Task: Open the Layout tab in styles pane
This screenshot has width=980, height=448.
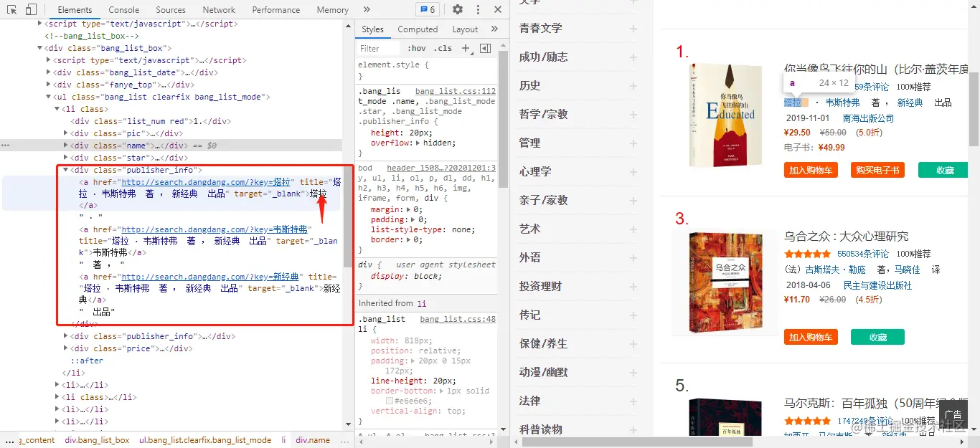Action: coord(465,29)
